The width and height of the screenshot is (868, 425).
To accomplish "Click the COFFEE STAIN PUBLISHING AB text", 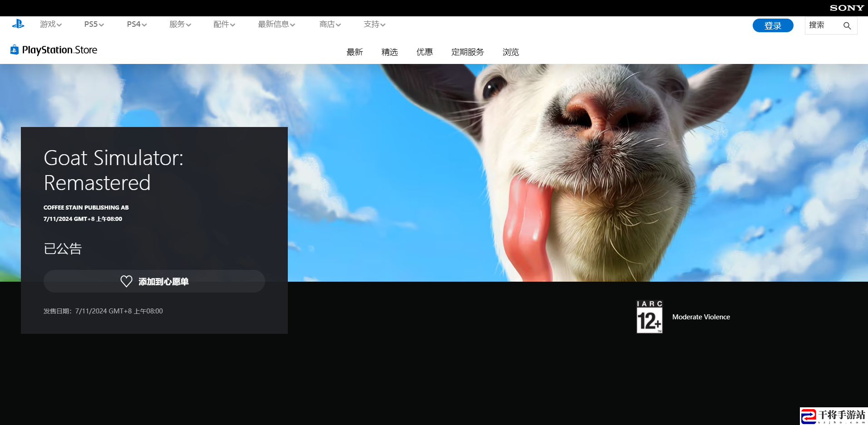I will point(86,207).
